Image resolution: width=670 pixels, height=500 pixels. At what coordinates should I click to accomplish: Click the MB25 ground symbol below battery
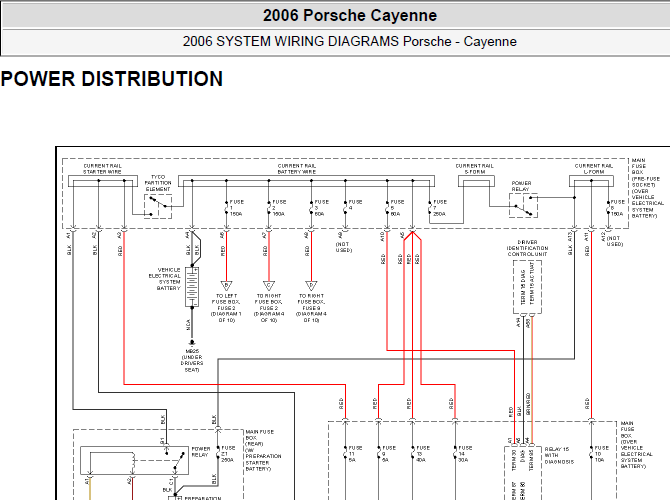click(x=192, y=342)
